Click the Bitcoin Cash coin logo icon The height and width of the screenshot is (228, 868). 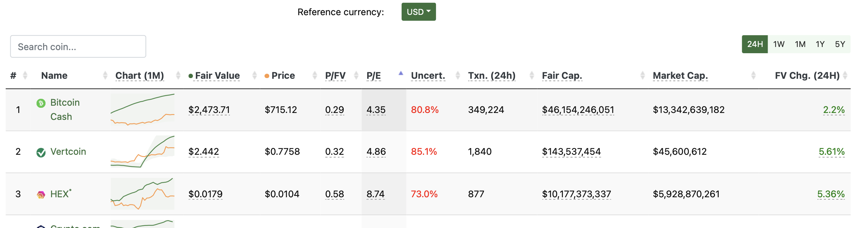[41, 103]
